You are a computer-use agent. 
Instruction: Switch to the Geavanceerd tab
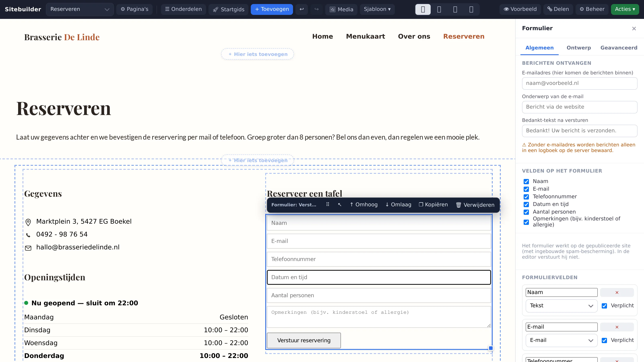pyautogui.click(x=619, y=48)
